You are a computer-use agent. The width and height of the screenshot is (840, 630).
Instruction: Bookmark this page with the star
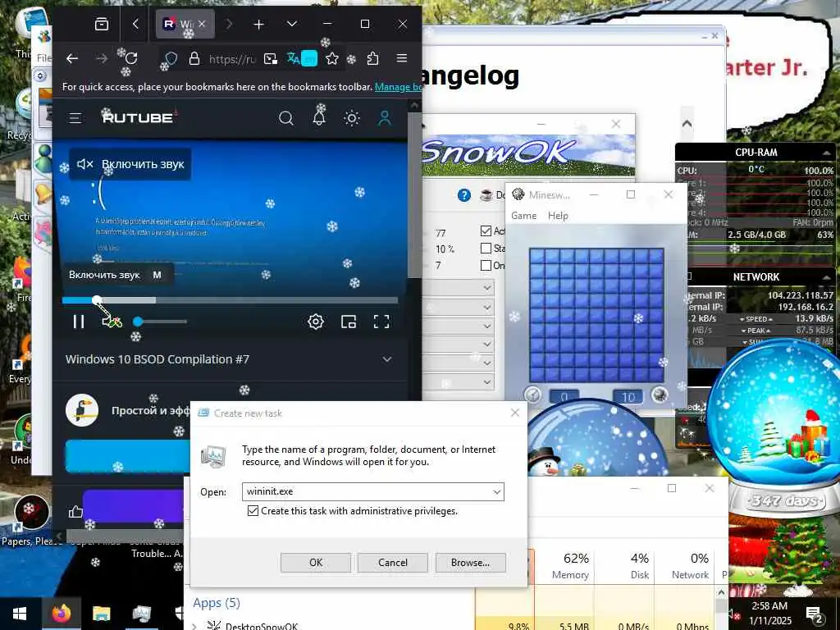coord(332,58)
